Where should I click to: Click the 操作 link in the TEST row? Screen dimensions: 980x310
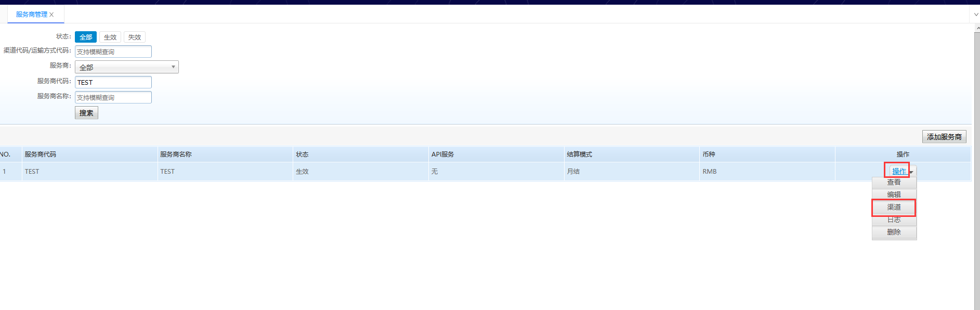coord(898,171)
